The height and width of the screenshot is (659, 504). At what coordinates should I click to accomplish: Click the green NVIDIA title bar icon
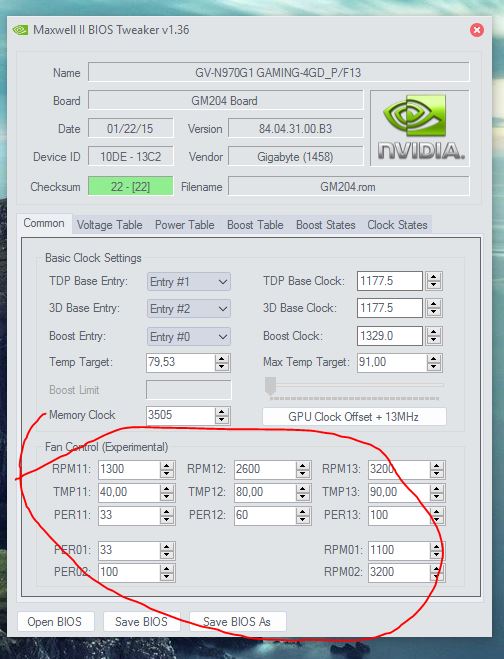pos(20,30)
